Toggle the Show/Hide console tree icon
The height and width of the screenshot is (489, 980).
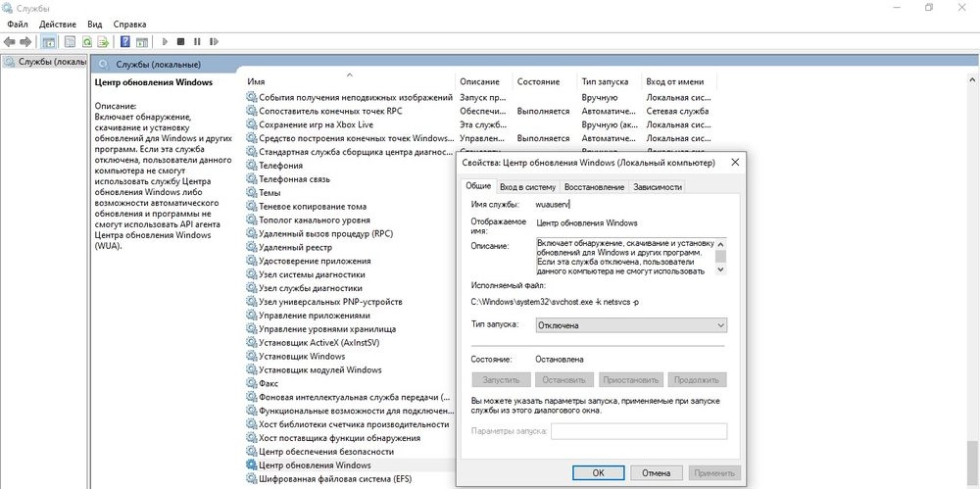pyautogui.click(x=48, y=42)
